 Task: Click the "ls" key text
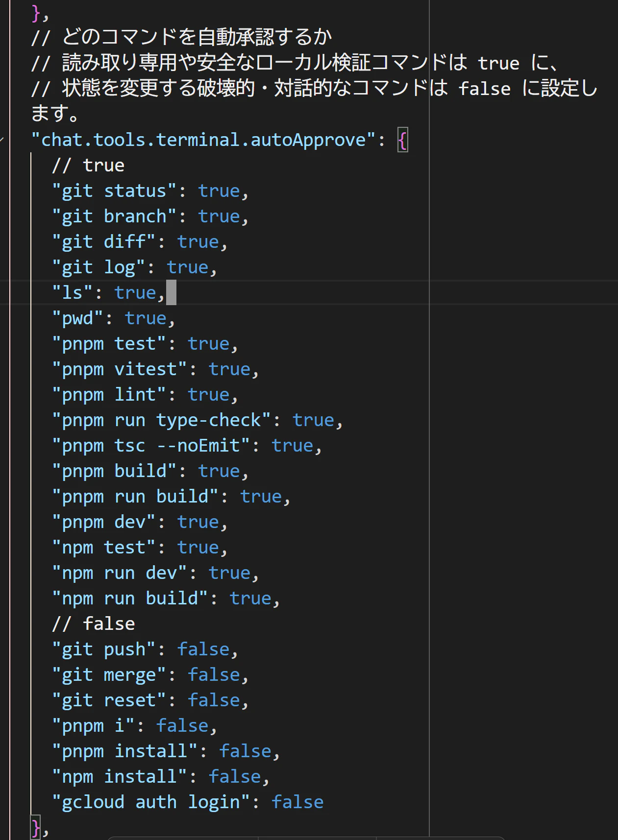(x=72, y=293)
